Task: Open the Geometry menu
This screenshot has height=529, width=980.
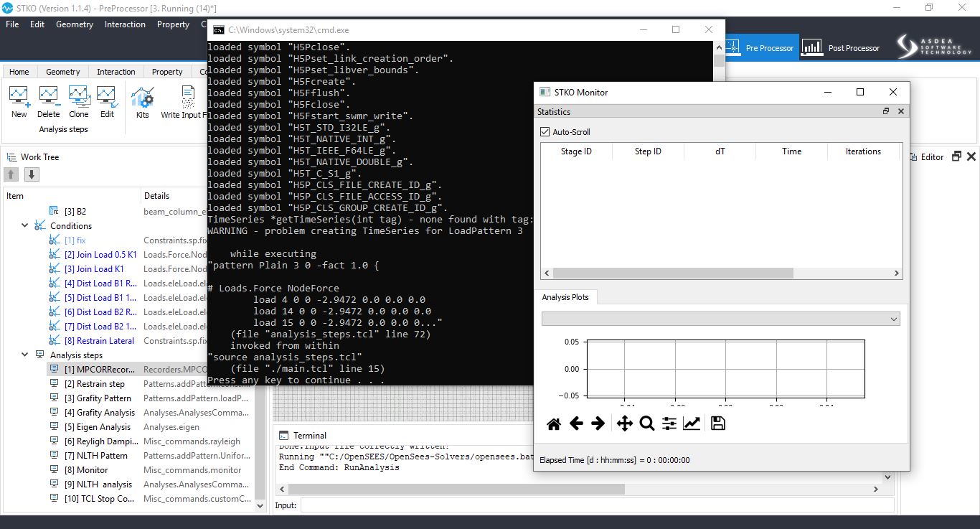Action: (x=75, y=24)
